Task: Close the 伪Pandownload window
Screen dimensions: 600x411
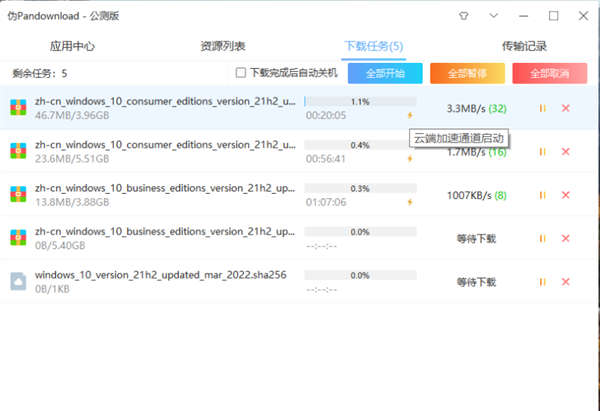Action: click(x=583, y=16)
